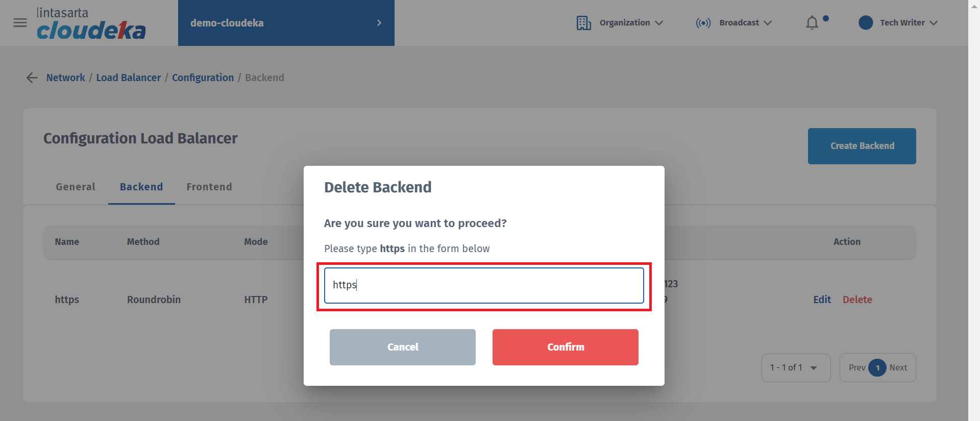
Task: Confirm deleting the backend
Action: [565, 347]
